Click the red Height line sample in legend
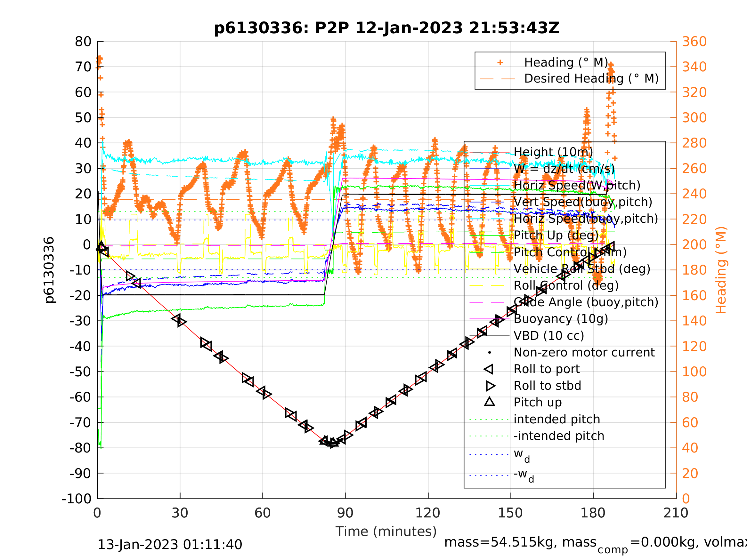 pyautogui.click(x=490, y=152)
